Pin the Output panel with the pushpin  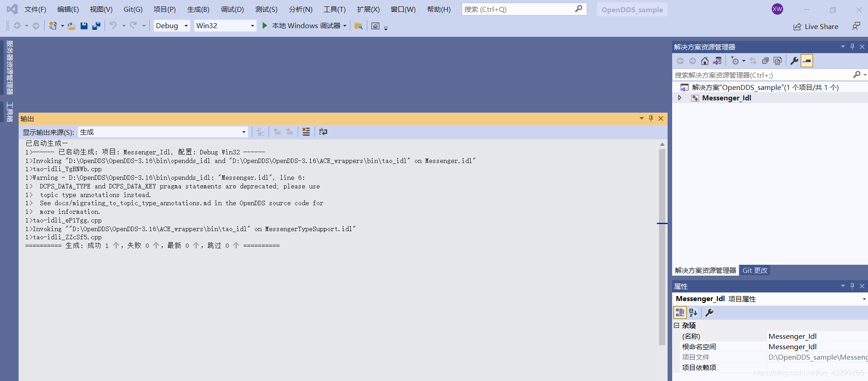[651, 119]
